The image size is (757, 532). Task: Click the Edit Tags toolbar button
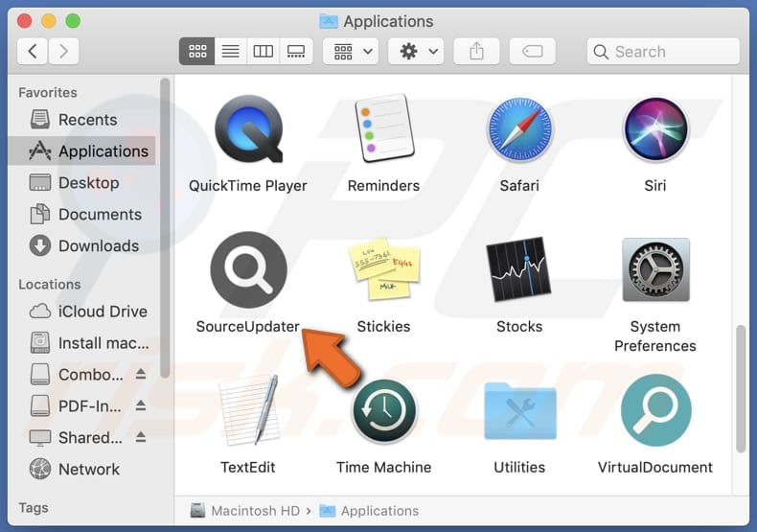(533, 51)
